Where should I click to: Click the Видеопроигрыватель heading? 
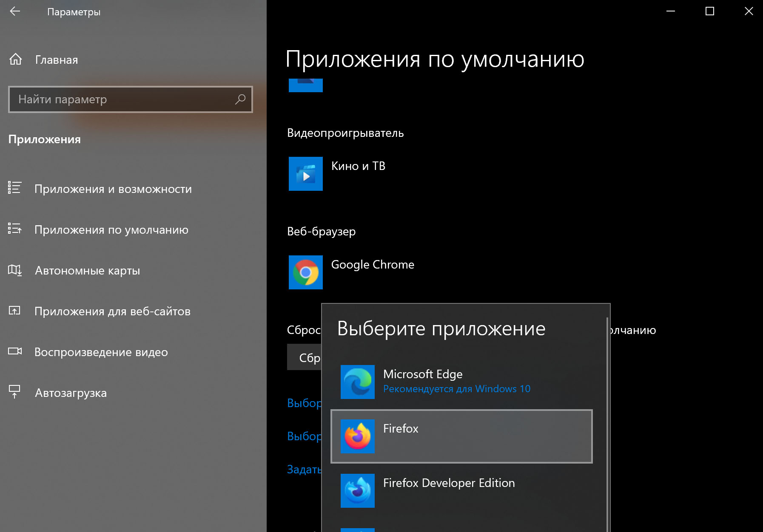click(345, 133)
